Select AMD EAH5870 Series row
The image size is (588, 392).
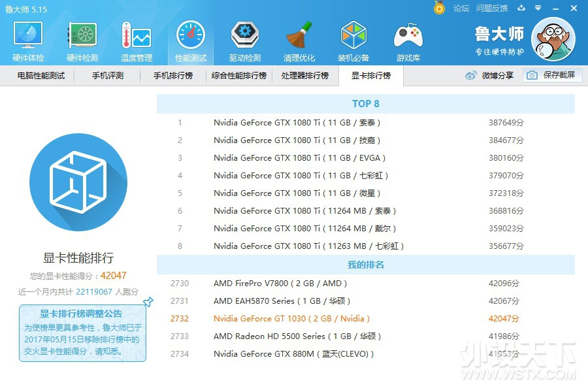coord(366,301)
